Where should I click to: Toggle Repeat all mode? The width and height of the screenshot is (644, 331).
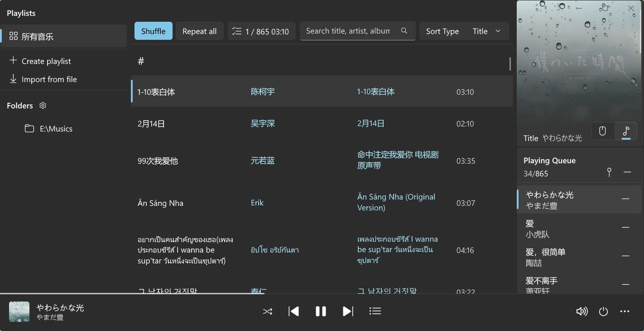tap(199, 31)
